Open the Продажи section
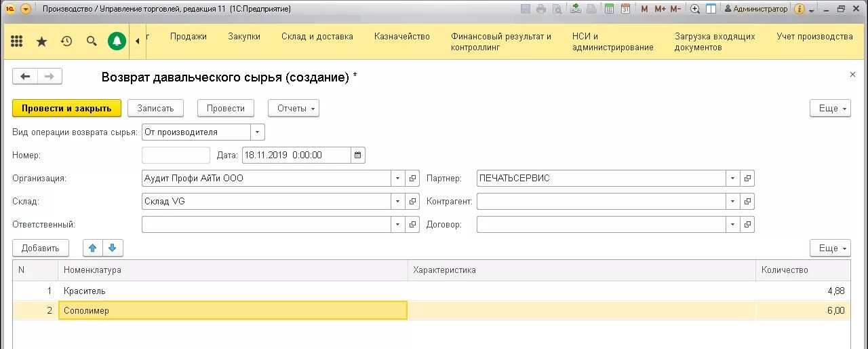 point(189,37)
